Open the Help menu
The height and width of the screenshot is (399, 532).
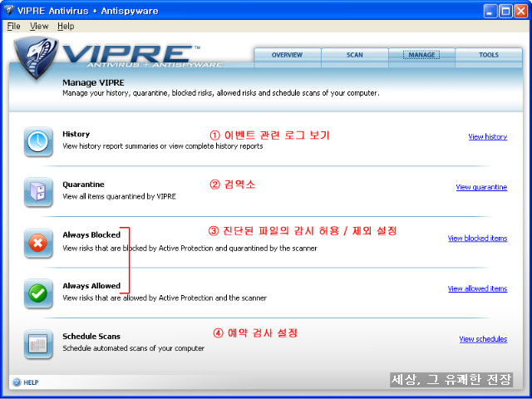pyautogui.click(x=66, y=26)
